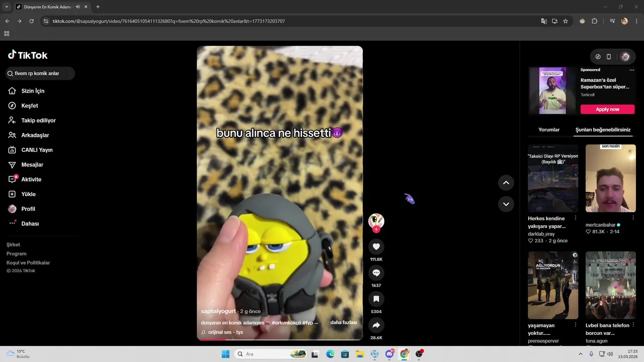The image size is (644, 362).
Task: Open extensions puzzle icon
Action: tap(595, 21)
